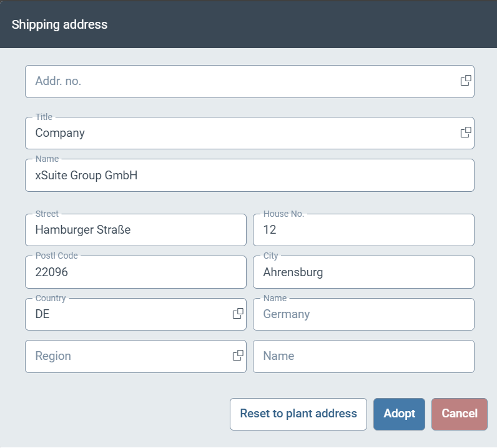The width and height of the screenshot is (497, 448).
Task: Confirm the address with the Adopt button
Action: [x=399, y=414]
